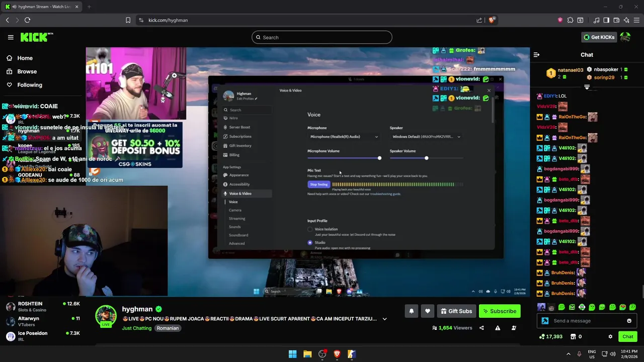The width and height of the screenshot is (644, 362).
Task: Click the share icon in address bar
Action: tap(479, 20)
